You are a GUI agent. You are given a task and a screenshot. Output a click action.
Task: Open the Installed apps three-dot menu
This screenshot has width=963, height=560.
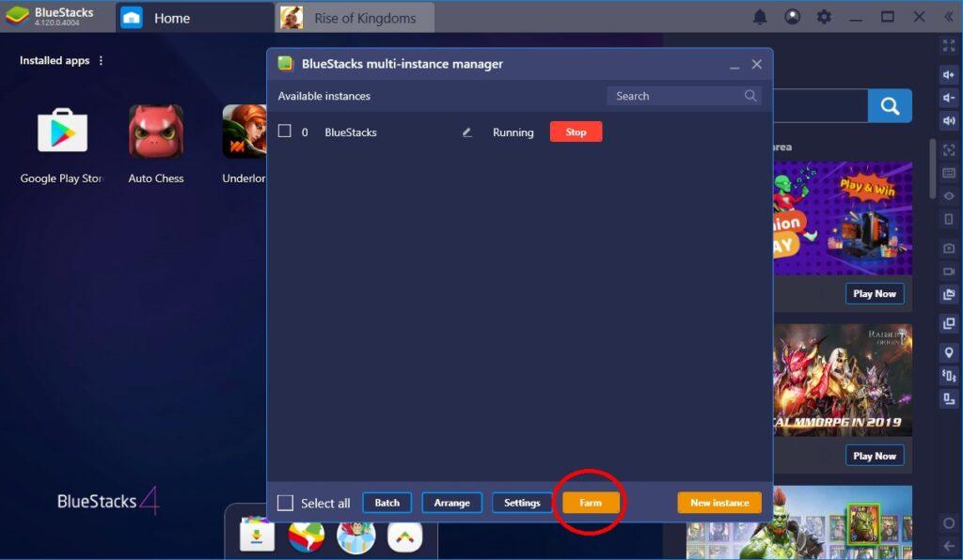[102, 61]
